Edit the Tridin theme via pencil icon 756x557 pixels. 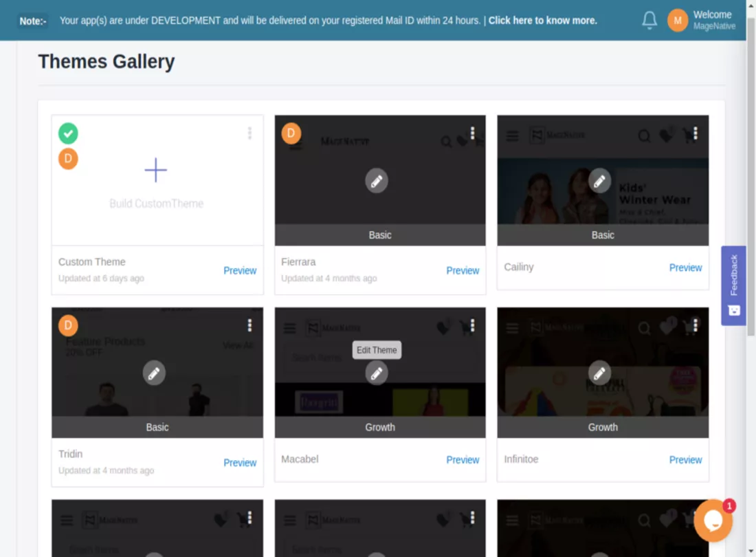point(154,373)
